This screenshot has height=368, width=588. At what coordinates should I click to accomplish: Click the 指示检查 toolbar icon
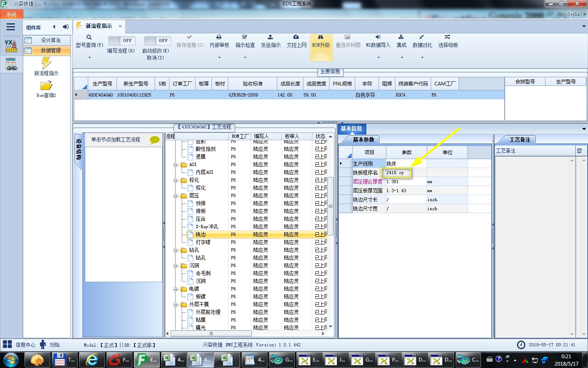click(x=245, y=37)
